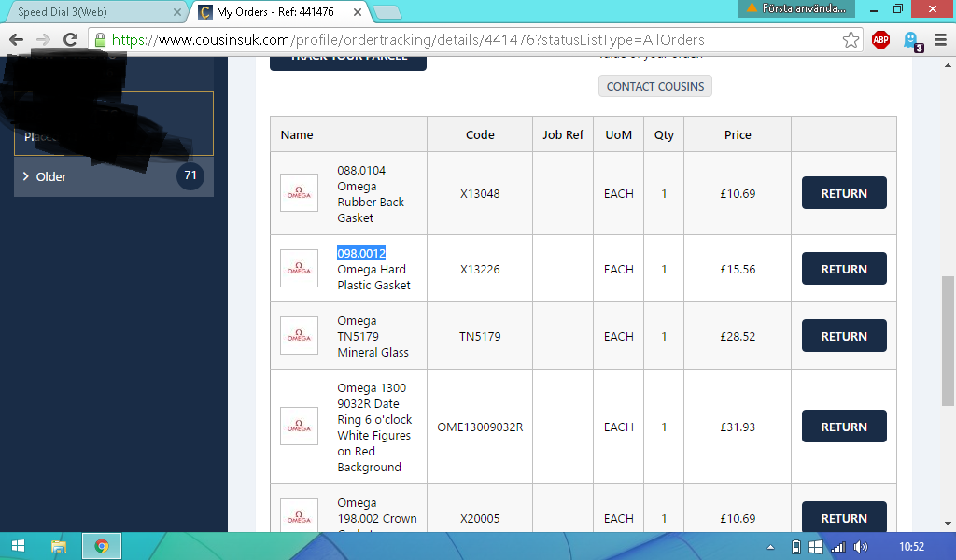Expand the Older orders section

pos(51,176)
